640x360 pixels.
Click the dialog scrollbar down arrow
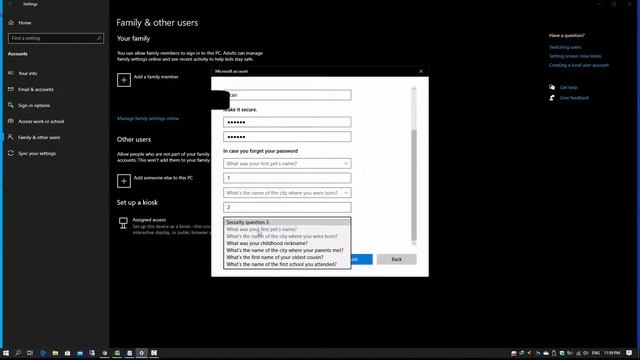point(414,244)
